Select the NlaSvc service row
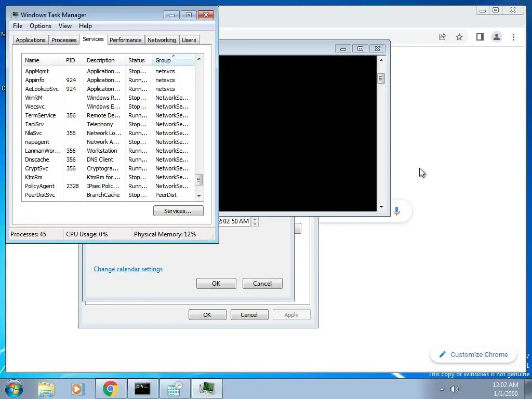The image size is (532, 399). [108, 133]
